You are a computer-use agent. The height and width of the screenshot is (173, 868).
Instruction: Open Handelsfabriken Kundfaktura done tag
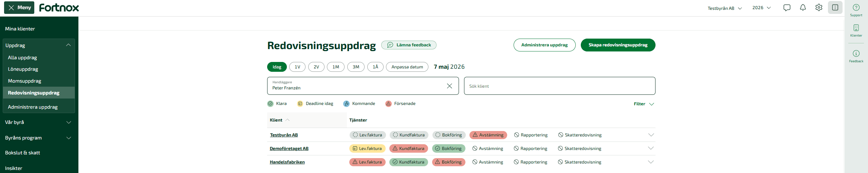click(x=409, y=162)
